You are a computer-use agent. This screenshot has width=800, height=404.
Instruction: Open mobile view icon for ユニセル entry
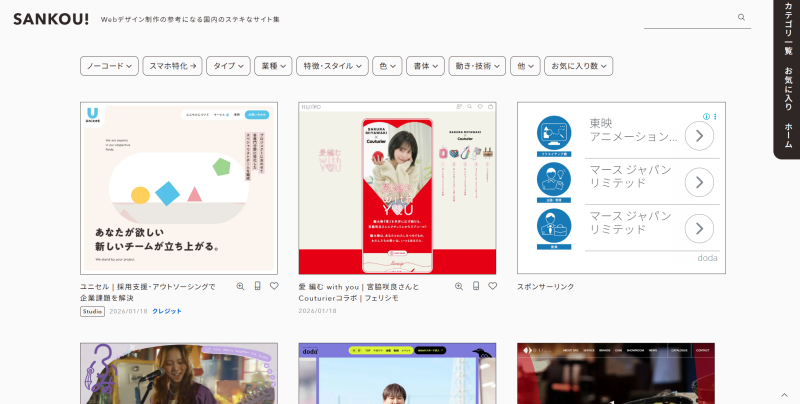pos(257,286)
